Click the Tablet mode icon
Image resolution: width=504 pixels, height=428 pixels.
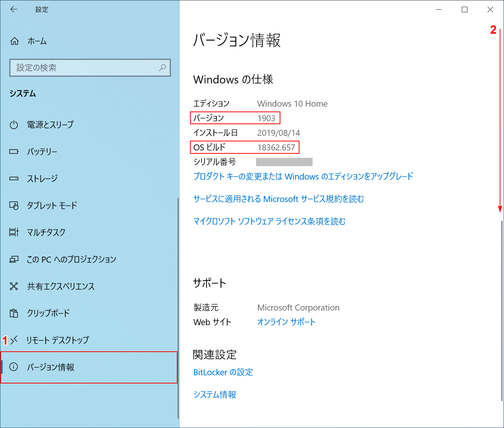point(14,205)
